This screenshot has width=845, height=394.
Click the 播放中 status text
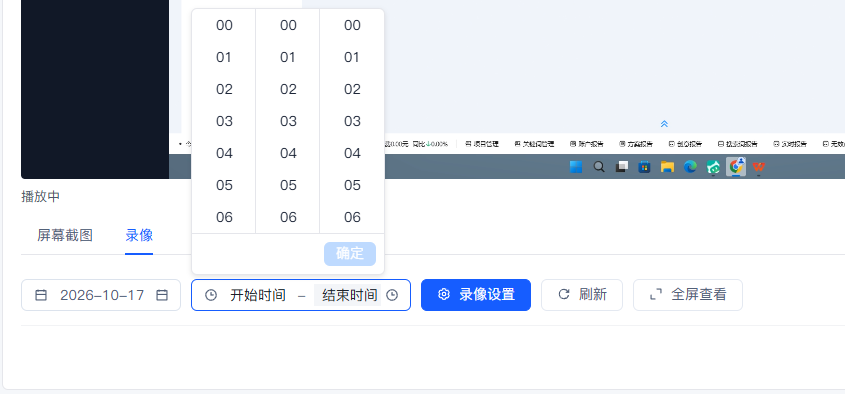coord(40,197)
